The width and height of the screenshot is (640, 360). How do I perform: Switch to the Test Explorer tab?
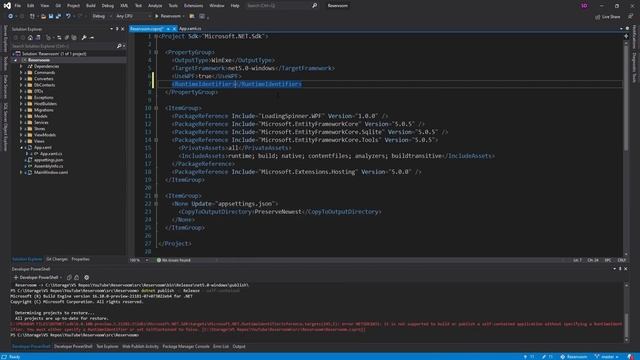(x=107, y=347)
